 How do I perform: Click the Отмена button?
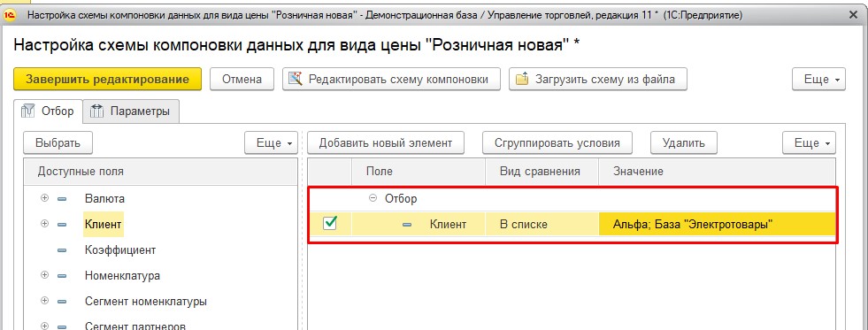[242, 79]
